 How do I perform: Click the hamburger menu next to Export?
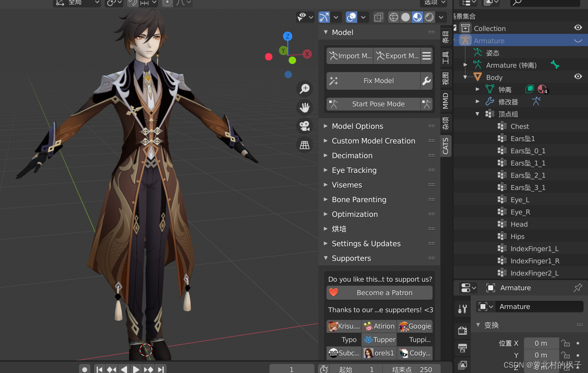coord(426,56)
